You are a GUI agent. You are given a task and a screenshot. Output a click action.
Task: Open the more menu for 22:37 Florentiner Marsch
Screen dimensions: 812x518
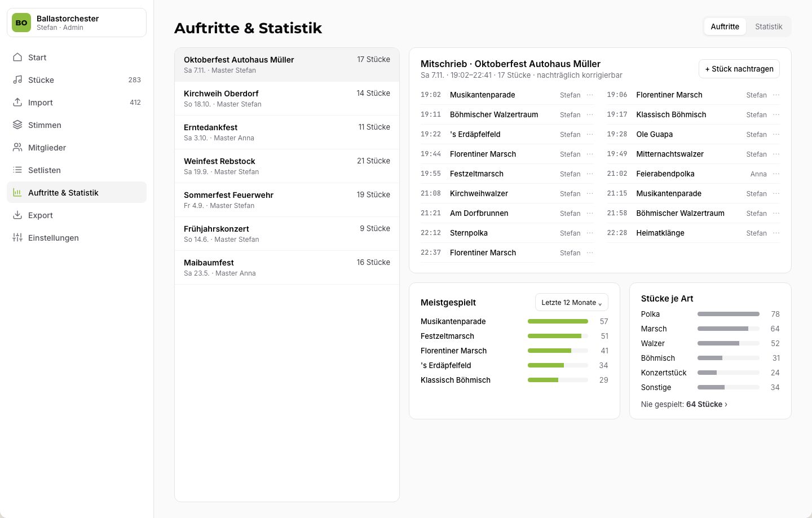(x=590, y=253)
